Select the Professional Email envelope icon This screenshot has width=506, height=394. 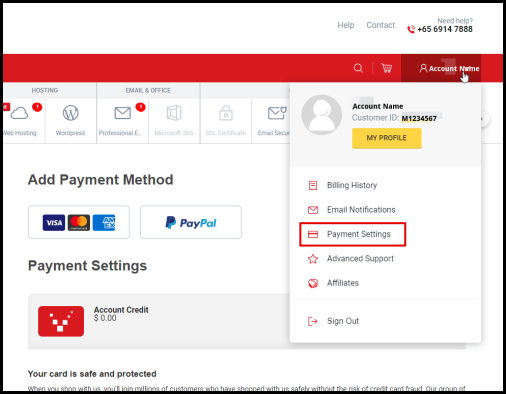(122, 113)
